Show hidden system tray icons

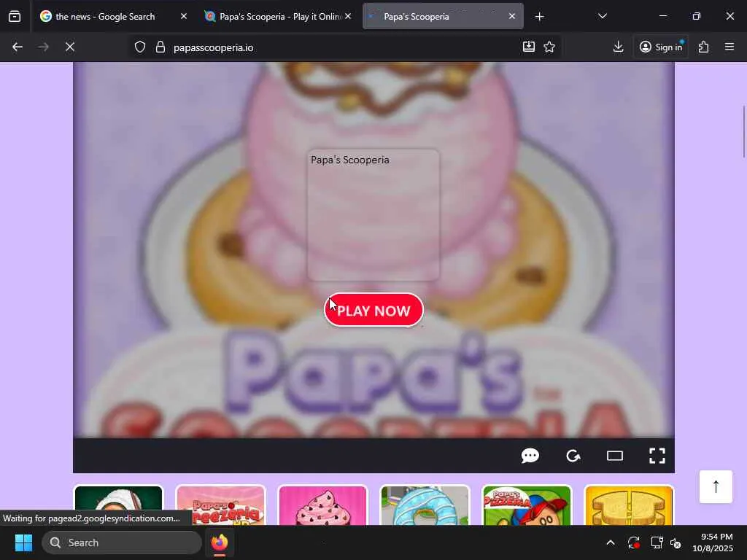tap(611, 542)
